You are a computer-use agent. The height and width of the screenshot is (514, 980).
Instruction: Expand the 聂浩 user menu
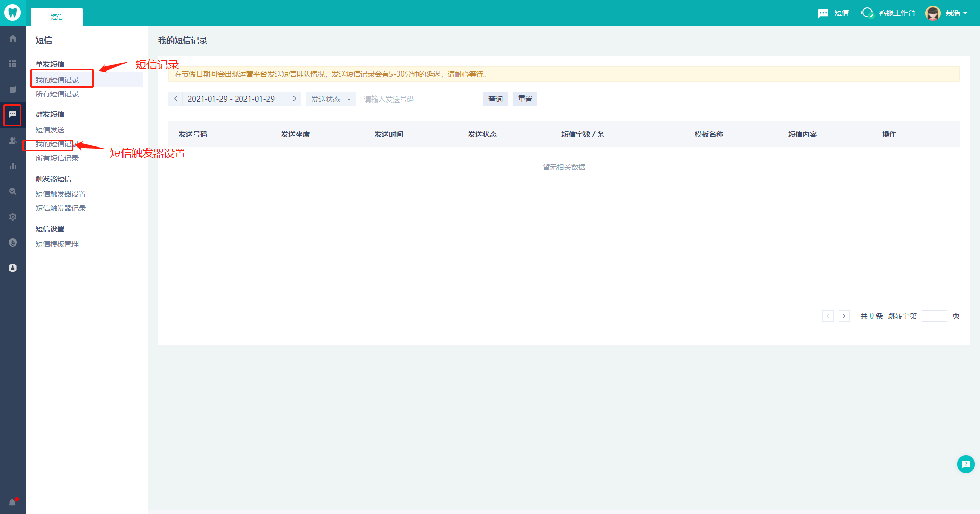click(956, 13)
